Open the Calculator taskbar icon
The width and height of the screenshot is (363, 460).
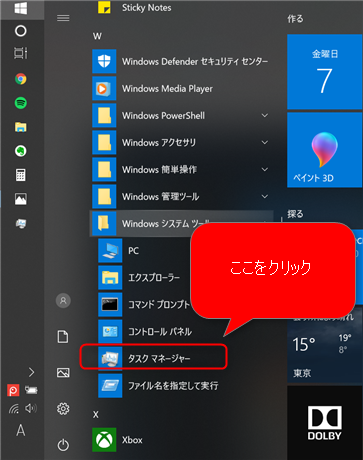coord(21,175)
